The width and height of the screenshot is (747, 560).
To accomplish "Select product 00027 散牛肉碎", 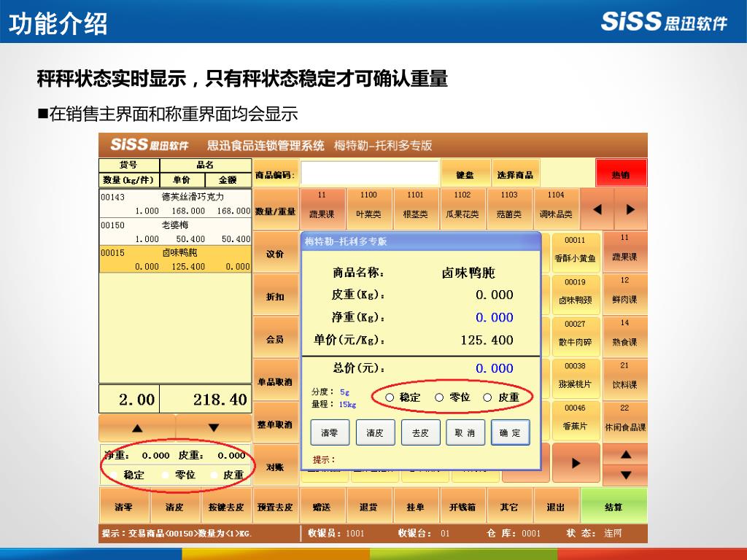I will 575,335.
